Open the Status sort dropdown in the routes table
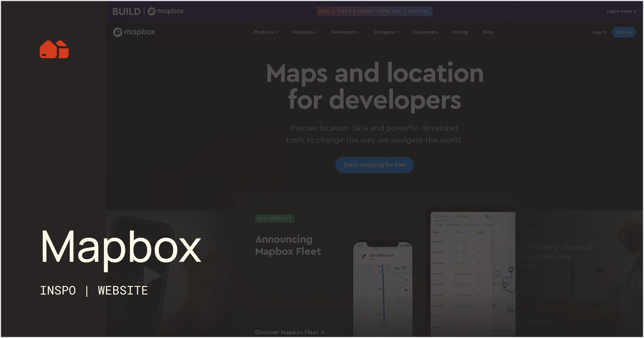Image resolution: width=644 pixels, height=338 pixels. [459, 232]
